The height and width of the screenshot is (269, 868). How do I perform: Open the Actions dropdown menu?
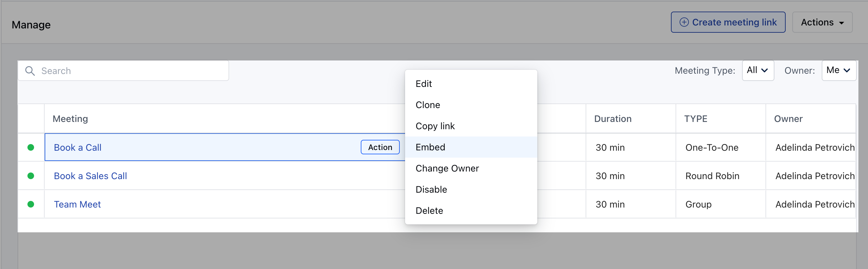click(x=822, y=22)
